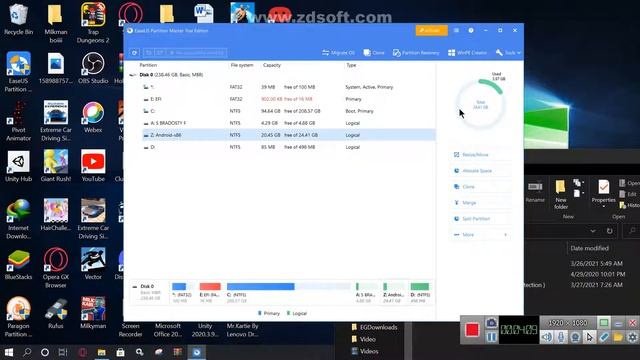The width and height of the screenshot is (640, 360).
Task: Open the Recycle Bin desktop icon
Action: coord(18,19)
